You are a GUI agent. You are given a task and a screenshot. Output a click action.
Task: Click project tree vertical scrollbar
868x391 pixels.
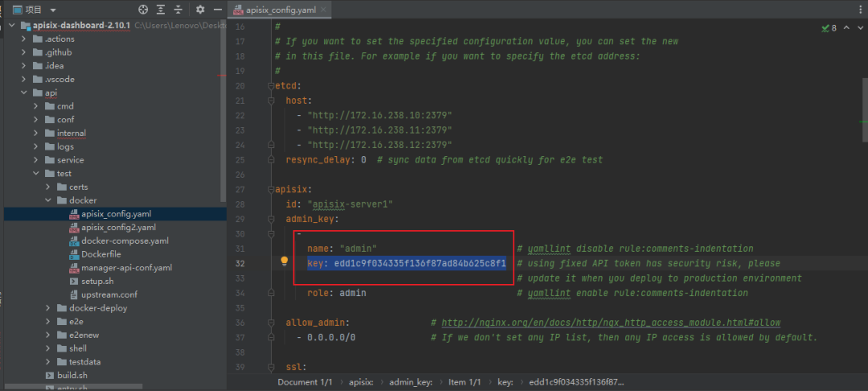223,111
